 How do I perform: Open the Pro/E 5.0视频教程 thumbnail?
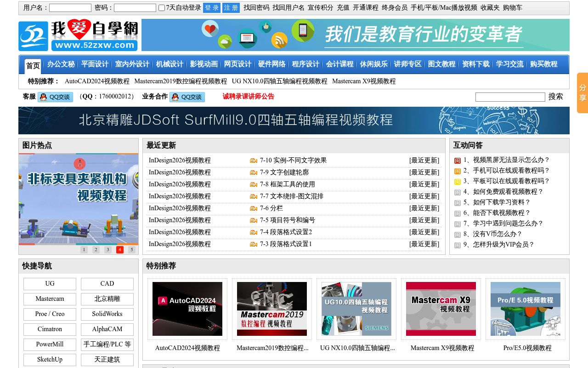[x=526, y=309]
